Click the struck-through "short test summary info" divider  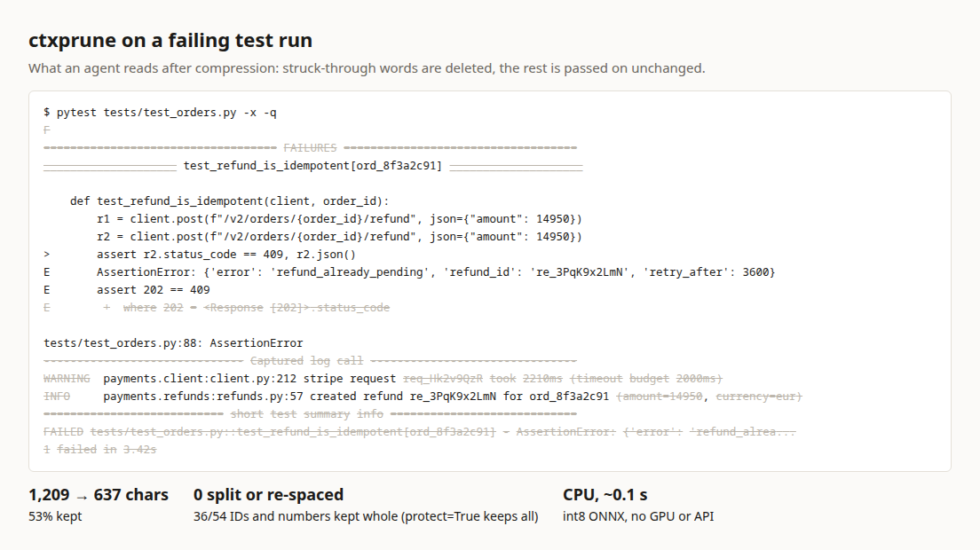coord(310,414)
